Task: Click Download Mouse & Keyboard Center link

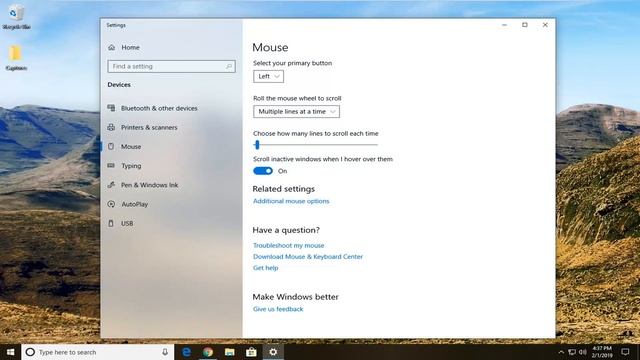Action: pos(308,256)
